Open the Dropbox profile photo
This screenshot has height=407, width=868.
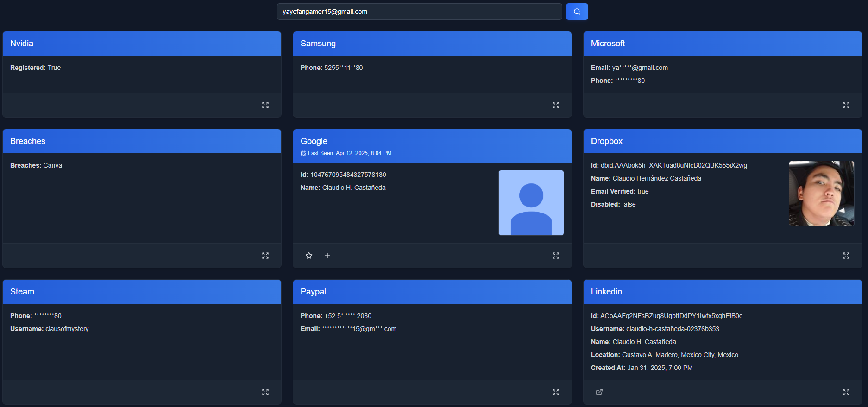coord(822,194)
